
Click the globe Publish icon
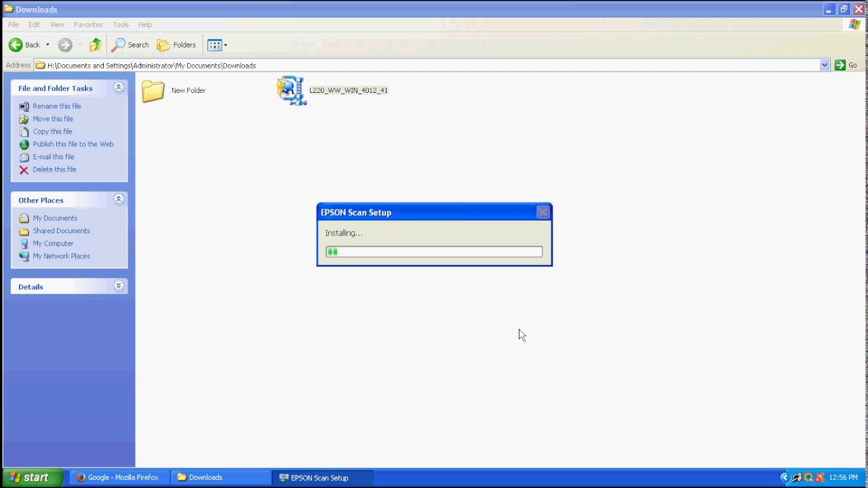24,144
